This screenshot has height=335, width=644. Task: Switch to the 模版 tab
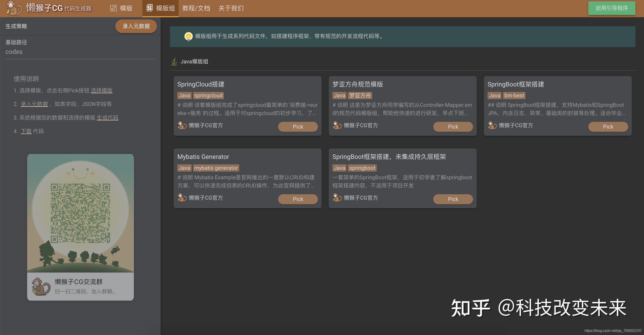point(126,8)
